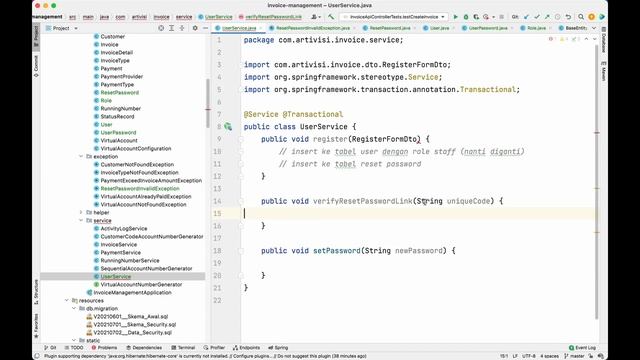640x360 pixels.
Task: Open the Maven tool window on right edge
Action: [604, 71]
